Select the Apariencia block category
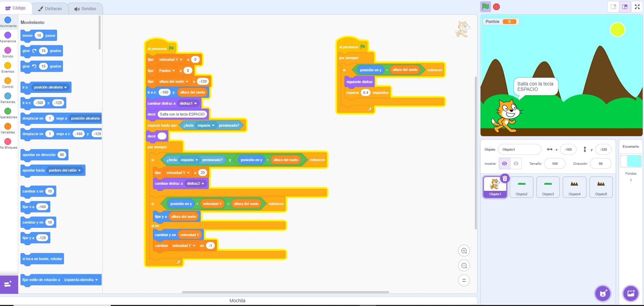This screenshot has width=644, height=306. (8, 37)
